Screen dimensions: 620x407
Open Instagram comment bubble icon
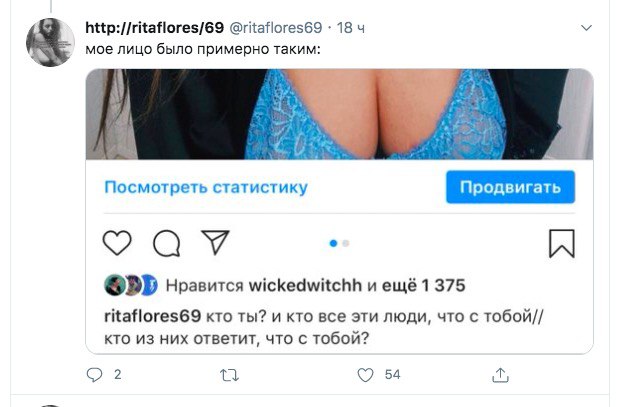pyautogui.click(x=166, y=243)
